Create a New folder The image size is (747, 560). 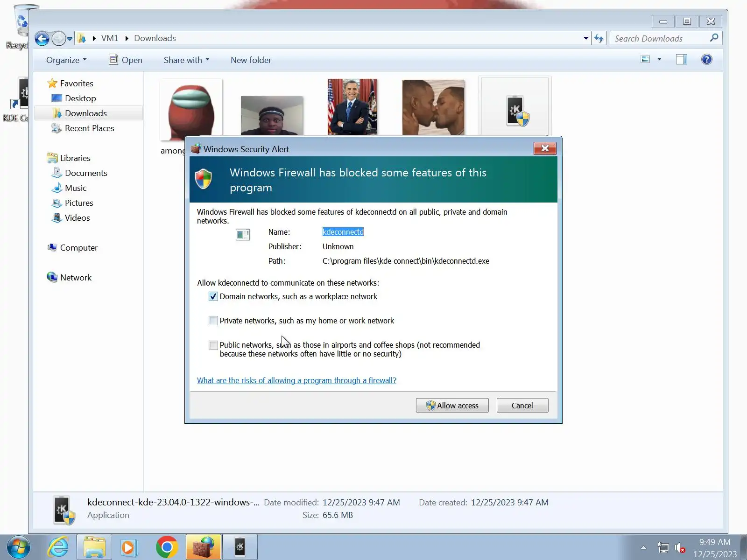tap(251, 60)
